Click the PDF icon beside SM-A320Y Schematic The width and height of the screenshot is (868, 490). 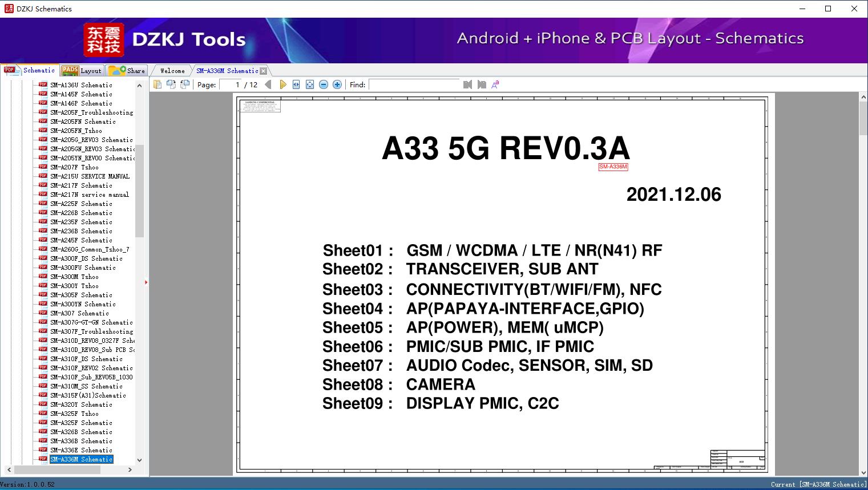tap(43, 404)
